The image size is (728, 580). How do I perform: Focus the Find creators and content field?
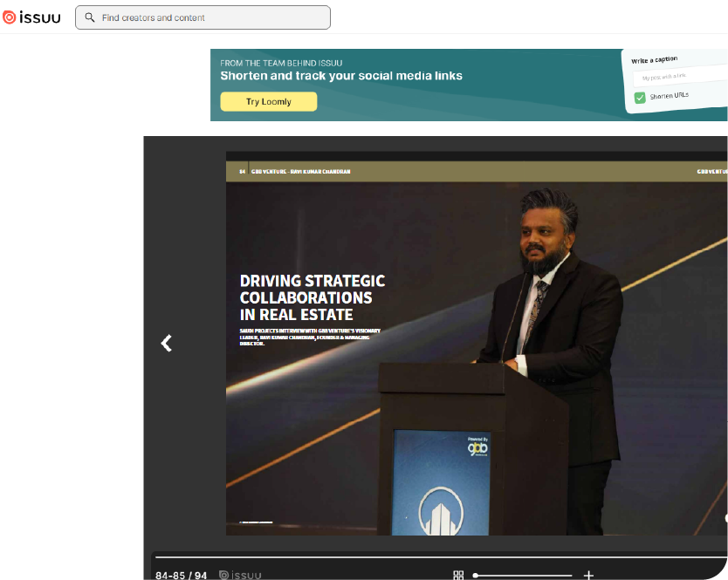(x=209, y=17)
